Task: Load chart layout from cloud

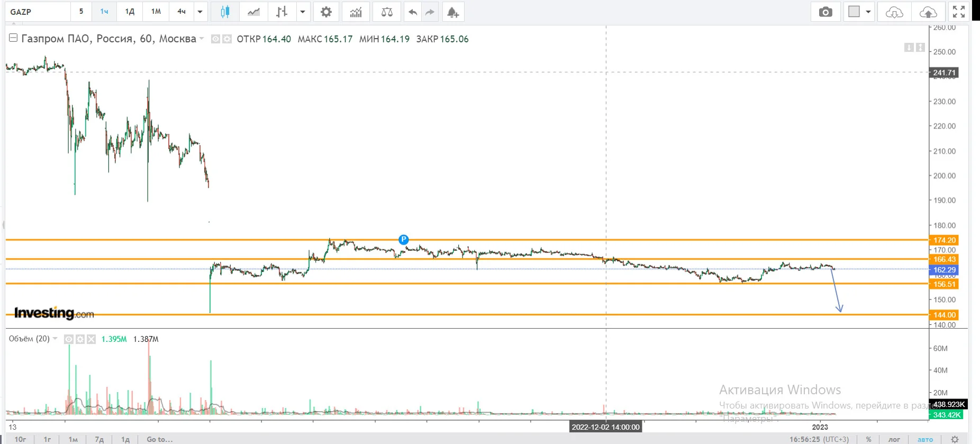Action: pyautogui.click(x=894, y=12)
